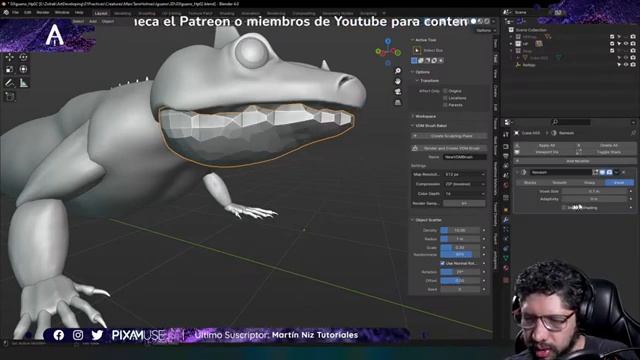
Task: Toggle Use Normal Rotation checkbox
Action: coord(442,263)
